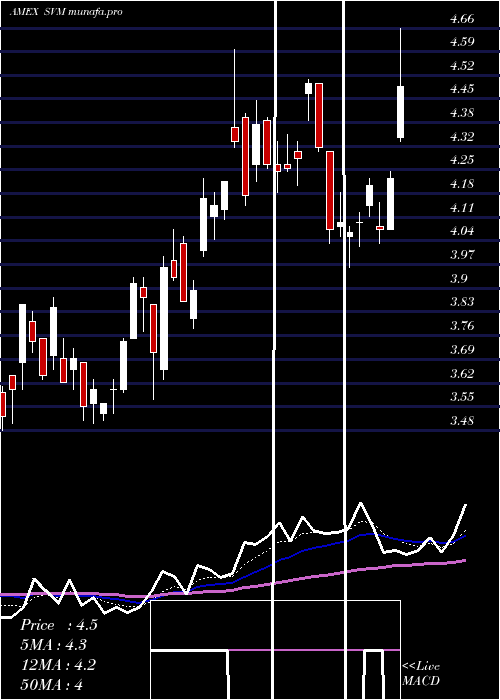Click the 5MA : 4.3 readout
This screenshot has height=700, width=500.
click(54, 645)
